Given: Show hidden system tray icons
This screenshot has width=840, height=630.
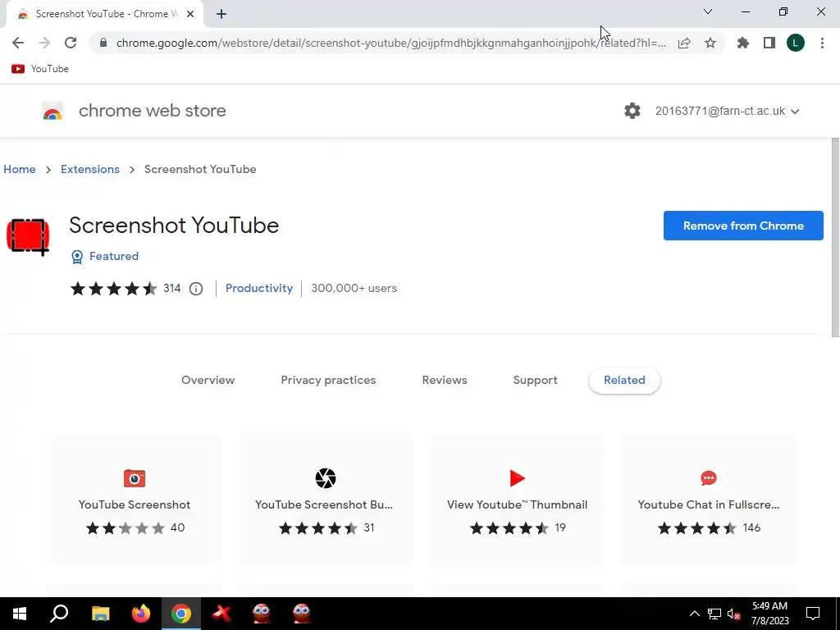Looking at the screenshot, I should 694,614.
